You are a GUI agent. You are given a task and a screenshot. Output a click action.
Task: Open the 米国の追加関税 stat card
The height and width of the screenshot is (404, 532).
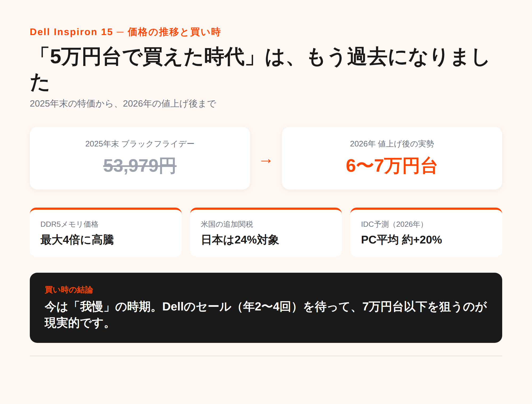click(x=266, y=232)
